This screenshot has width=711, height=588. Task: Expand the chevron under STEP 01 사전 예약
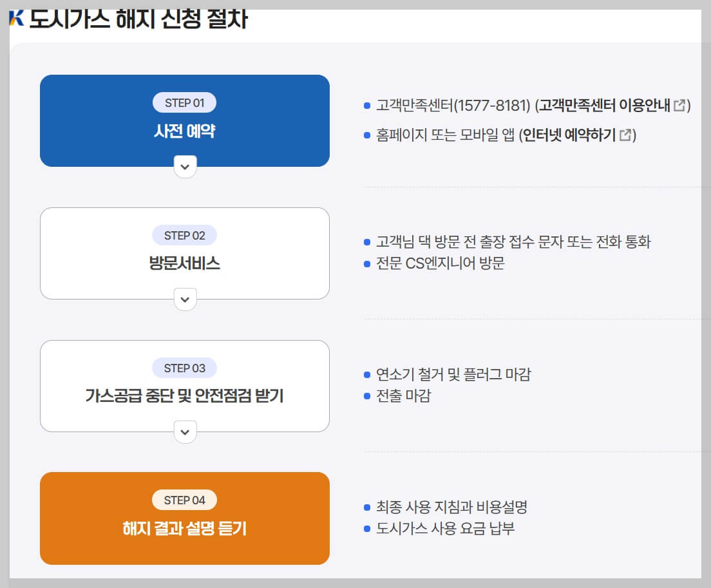185,167
